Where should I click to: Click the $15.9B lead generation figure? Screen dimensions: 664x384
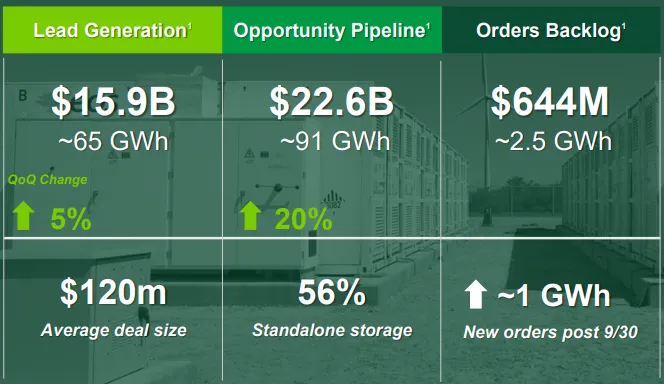click(113, 102)
